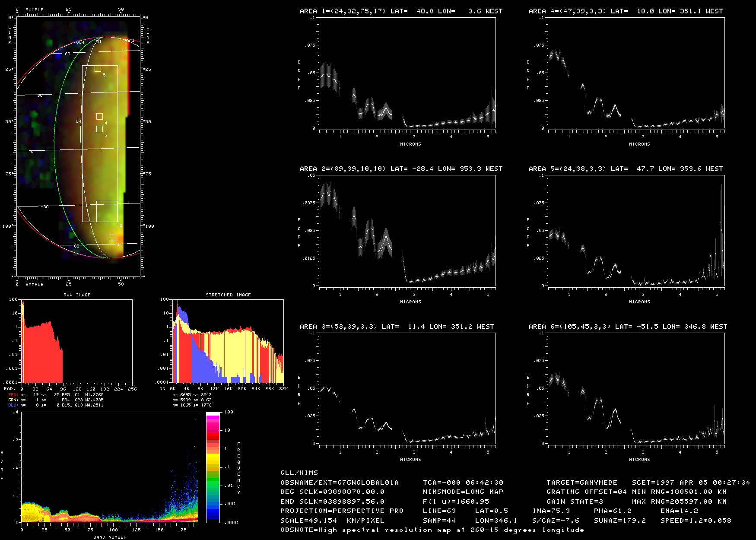This screenshot has height=540, width=756.
Task: Pick the area 2 square on the map
Action: 107,211
